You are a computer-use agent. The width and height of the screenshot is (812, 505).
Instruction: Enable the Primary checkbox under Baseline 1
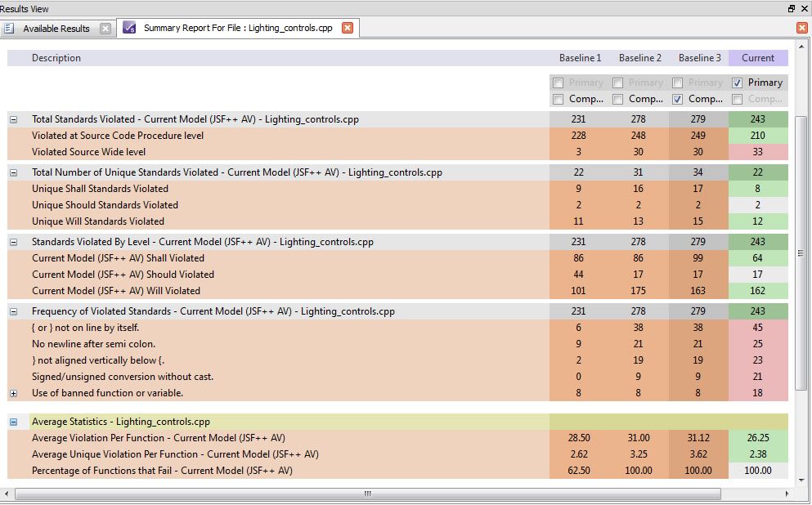(x=558, y=83)
